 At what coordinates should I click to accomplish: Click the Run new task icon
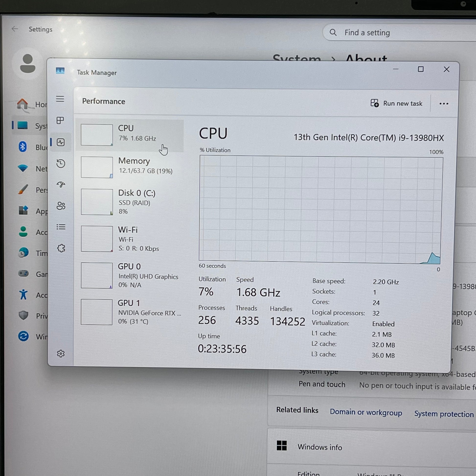click(x=374, y=103)
